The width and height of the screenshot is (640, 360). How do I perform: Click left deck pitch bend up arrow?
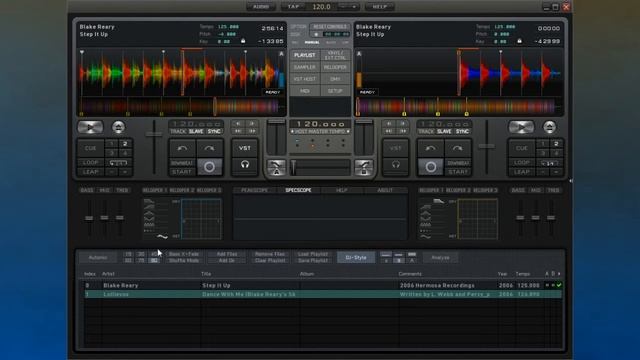click(209, 148)
